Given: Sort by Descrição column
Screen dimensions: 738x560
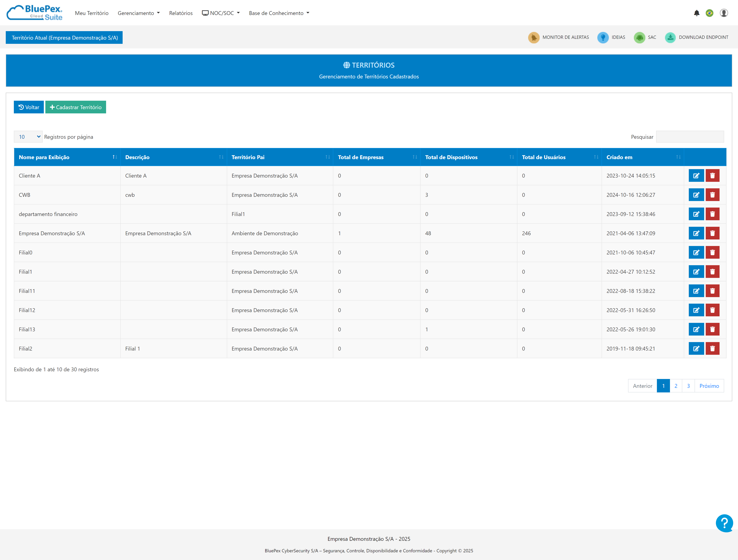Looking at the screenshot, I should click(x=174, y=157).
